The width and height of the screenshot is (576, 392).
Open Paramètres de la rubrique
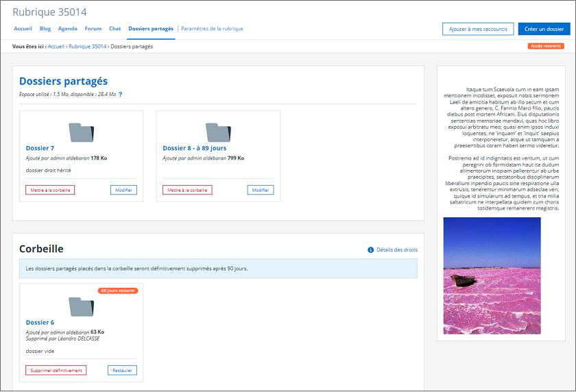[212, 29]
